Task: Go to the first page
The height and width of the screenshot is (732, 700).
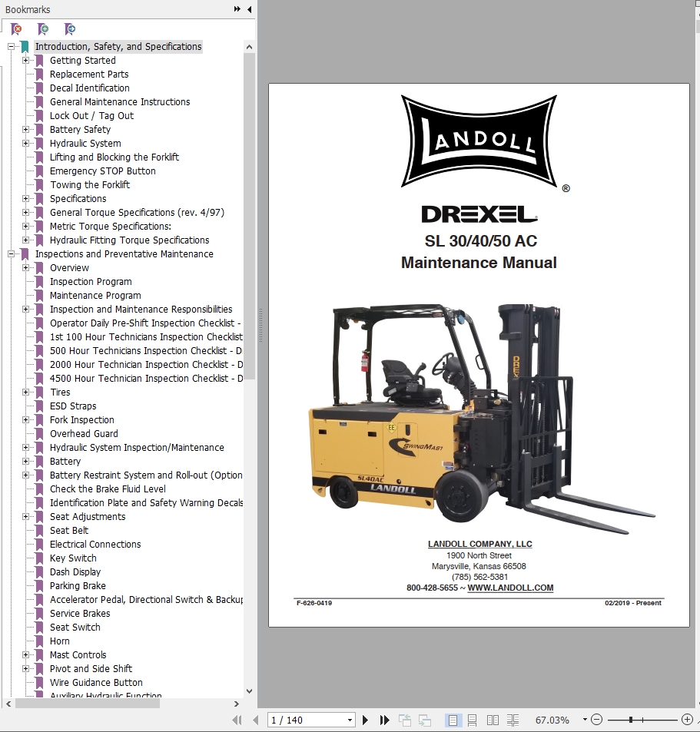Action: [237, 720]
